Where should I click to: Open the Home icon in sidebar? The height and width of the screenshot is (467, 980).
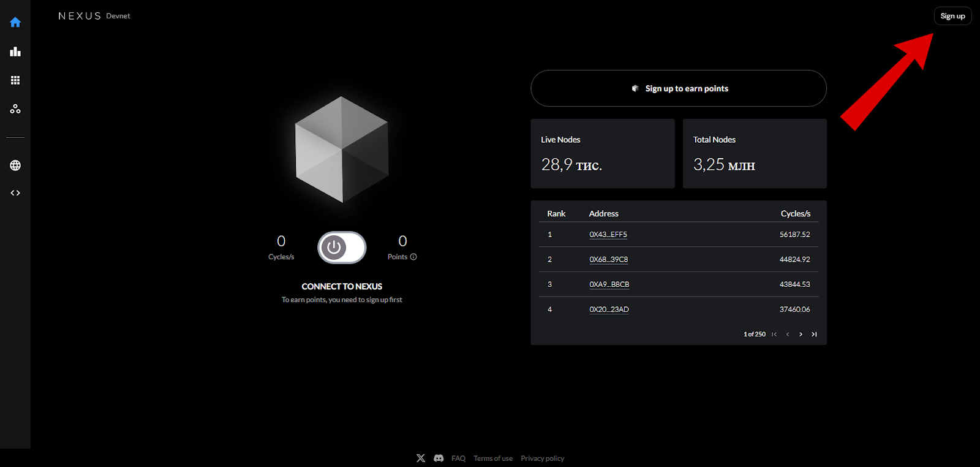pyautogui.click(x=15, y=23)
